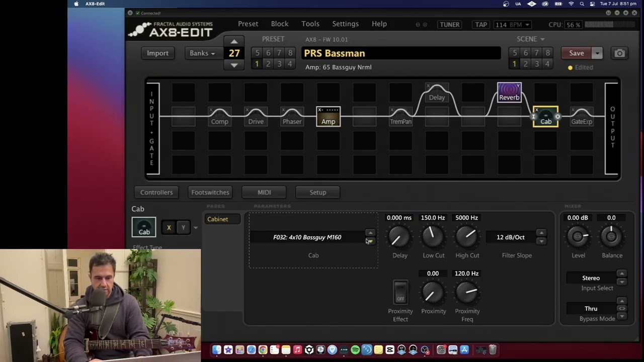Open Google Chrome from the dock
This screenshot has height=362, width=644.
(263, 350)
